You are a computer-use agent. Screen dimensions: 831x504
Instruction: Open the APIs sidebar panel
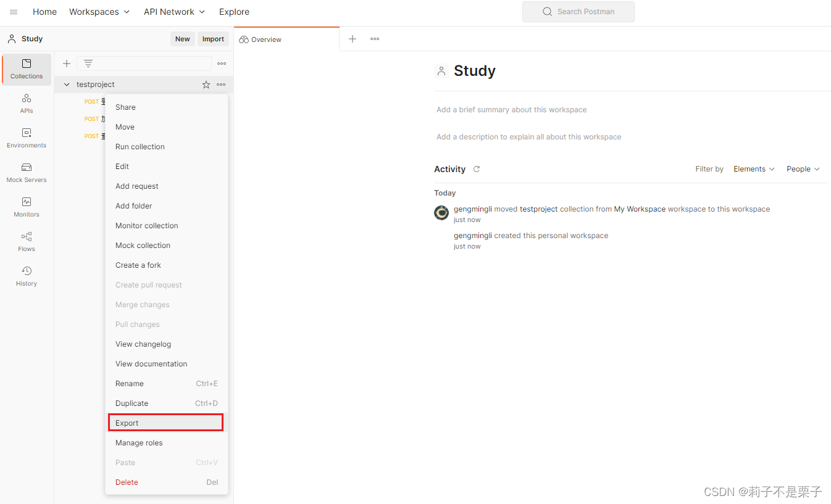point(27,104)
